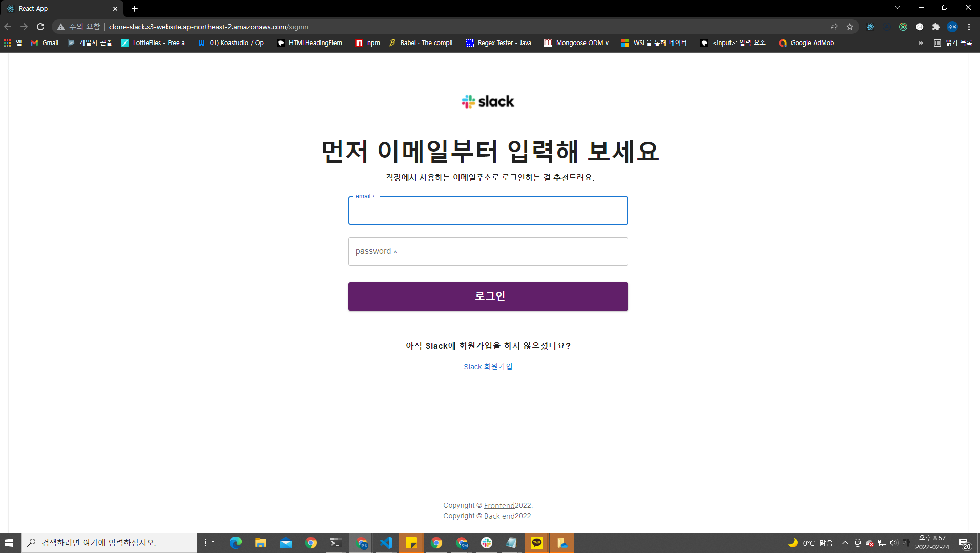
Task: Click the browser forward arrow
Action: point(24,27)
